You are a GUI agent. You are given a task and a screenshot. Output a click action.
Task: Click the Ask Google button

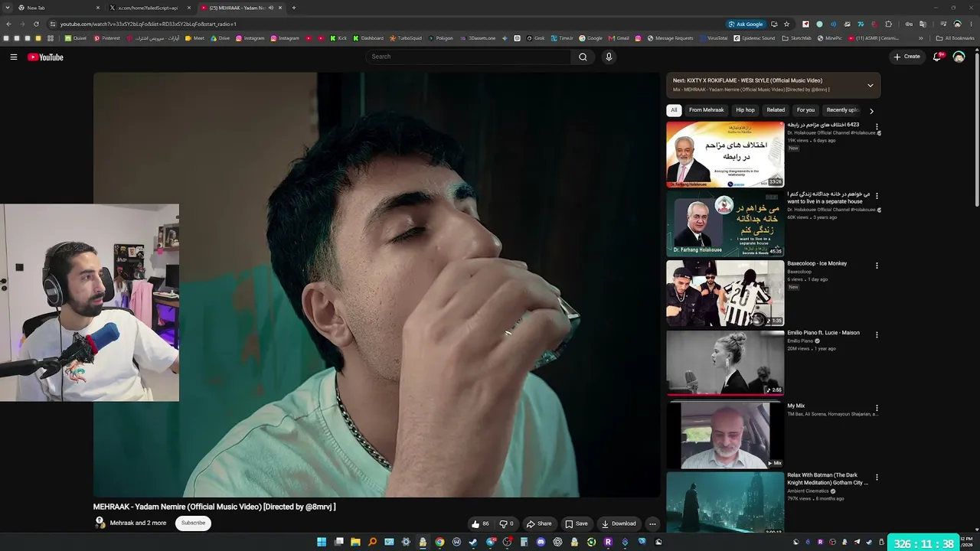tap(746, 24)
